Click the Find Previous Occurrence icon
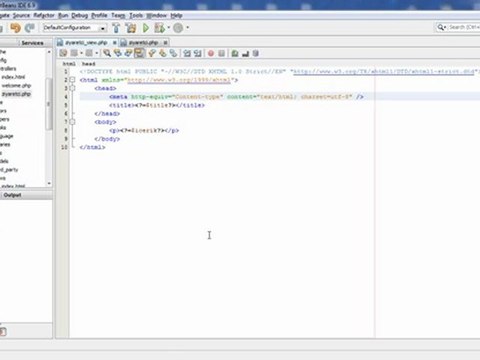This screenshot has width=480, height=360. pyautogui.click(x=118, y=53)
